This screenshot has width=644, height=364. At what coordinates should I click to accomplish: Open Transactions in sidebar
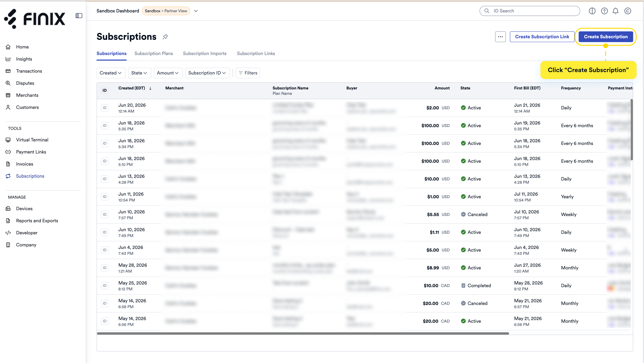tap(29, 71)
